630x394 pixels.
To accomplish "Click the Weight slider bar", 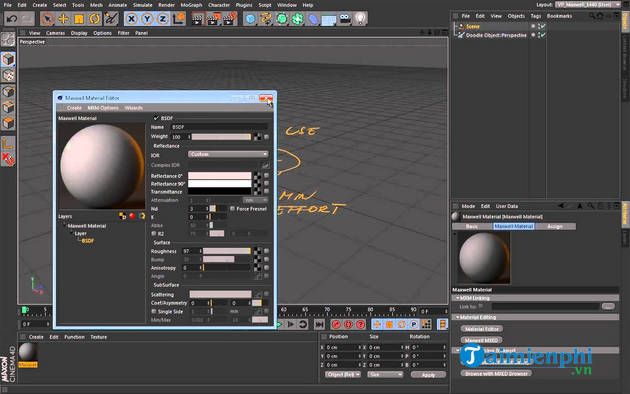I will pos(221,137).
